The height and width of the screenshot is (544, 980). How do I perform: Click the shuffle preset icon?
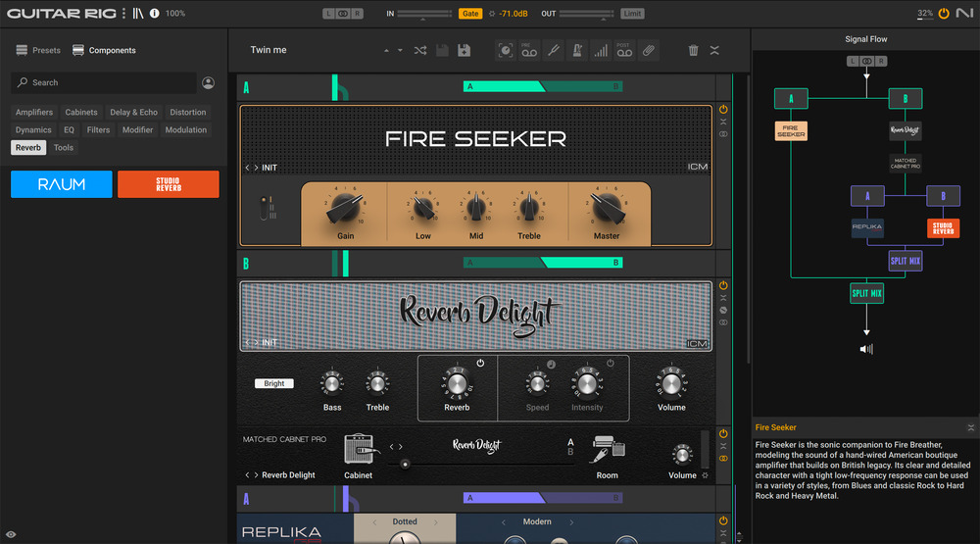(x=420, y=50)
